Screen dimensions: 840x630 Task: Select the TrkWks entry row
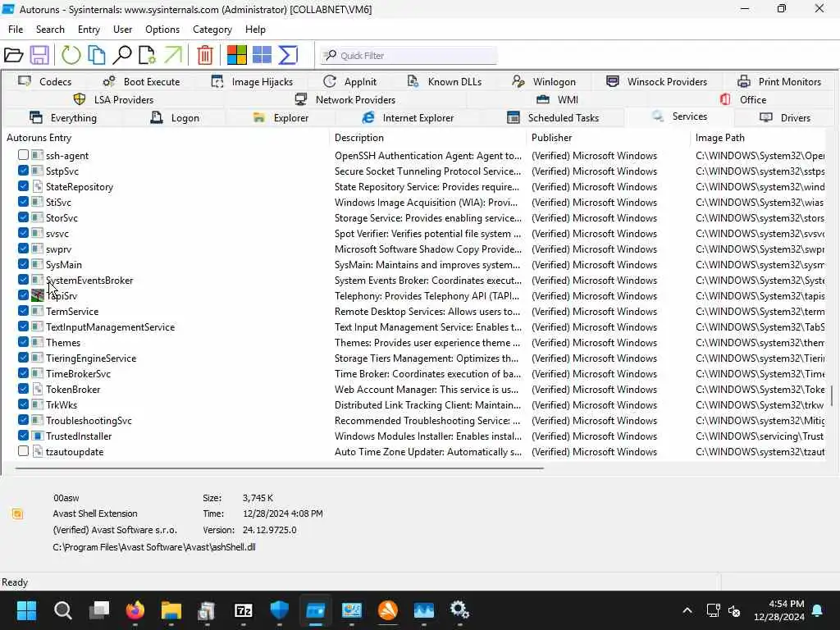click(415, 405)
